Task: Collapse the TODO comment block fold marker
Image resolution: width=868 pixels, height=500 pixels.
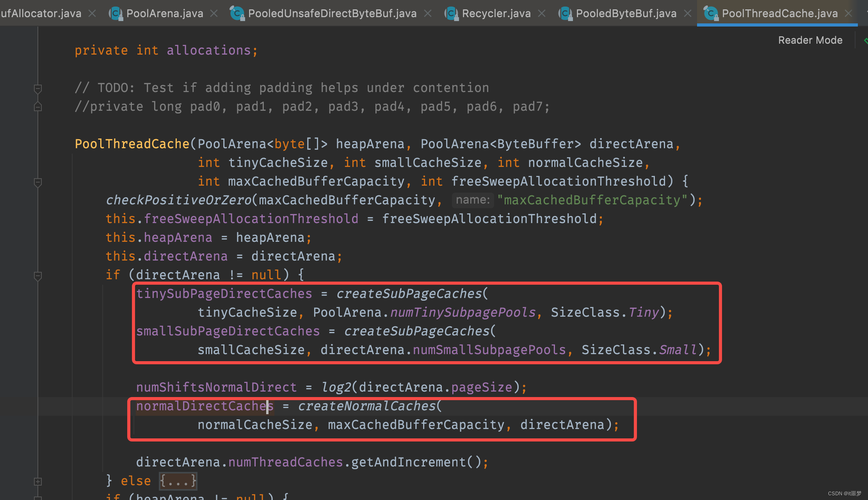Action: tap(38, 89)
